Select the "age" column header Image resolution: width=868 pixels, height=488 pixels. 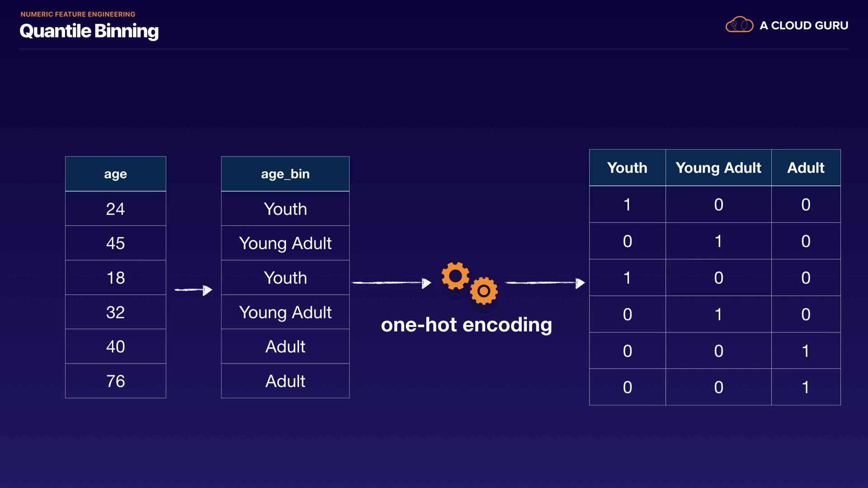[x=115, y=174]
